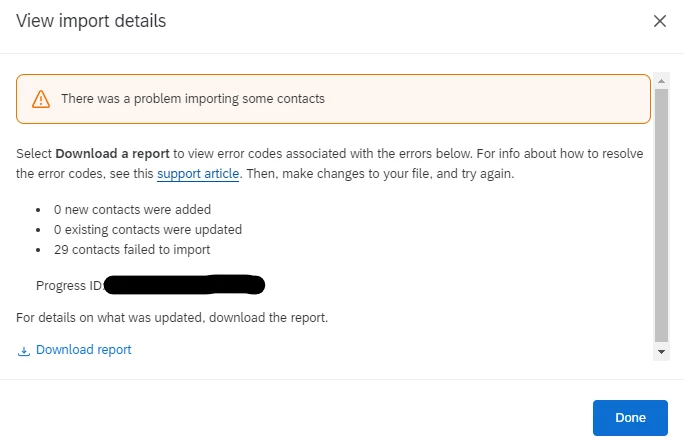Screen dimensions: 684x448
Task: Confirm with the Done button
Action: [630, 417]
